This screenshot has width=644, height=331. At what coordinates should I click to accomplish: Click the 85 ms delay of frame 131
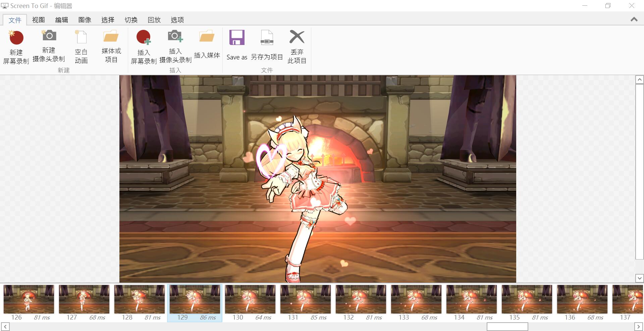[x=319, y=318]
